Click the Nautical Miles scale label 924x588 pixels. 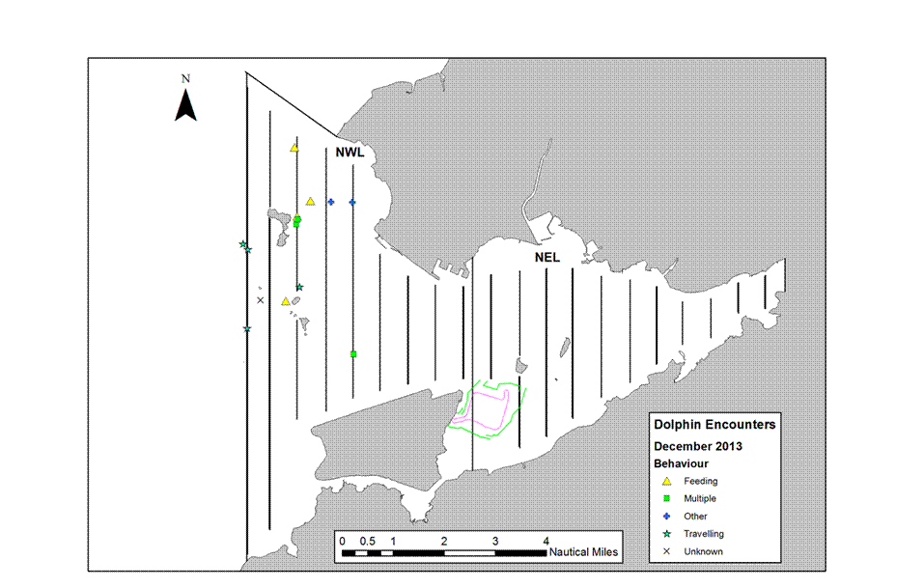click(x=583, y=552)
